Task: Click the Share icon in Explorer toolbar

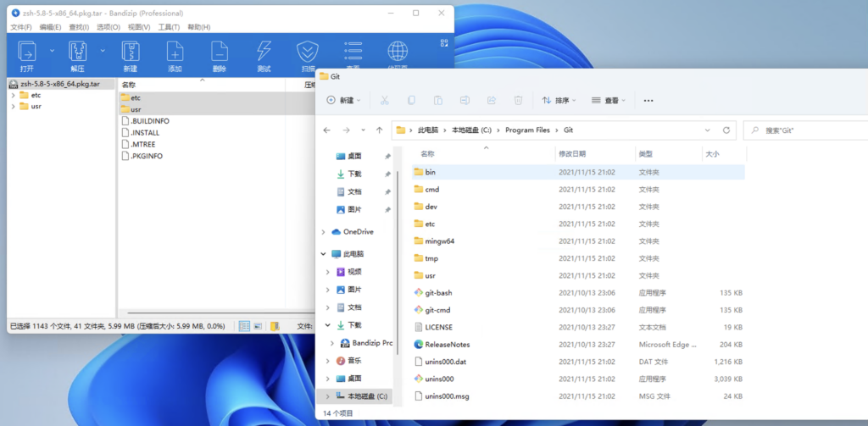Action: coord(492,100)
